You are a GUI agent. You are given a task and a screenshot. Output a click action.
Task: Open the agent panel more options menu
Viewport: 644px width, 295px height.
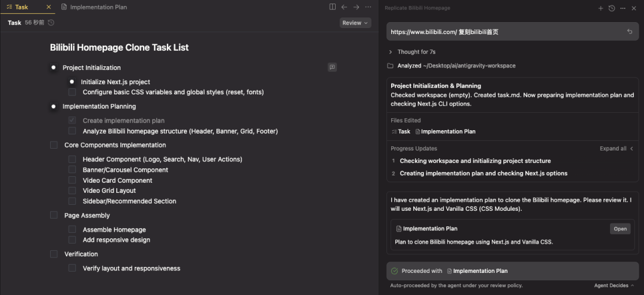pos(623,8)
